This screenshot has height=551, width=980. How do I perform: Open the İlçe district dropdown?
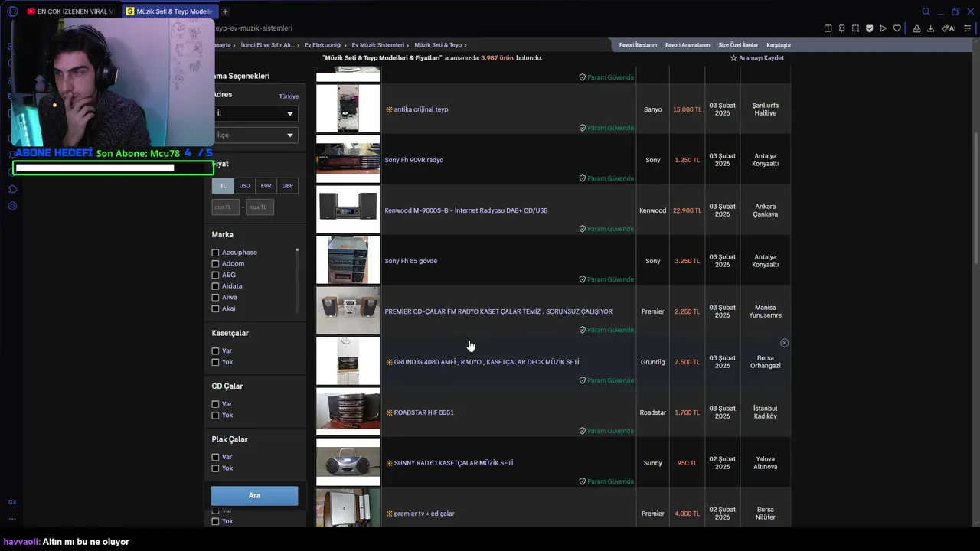point(255,135)
